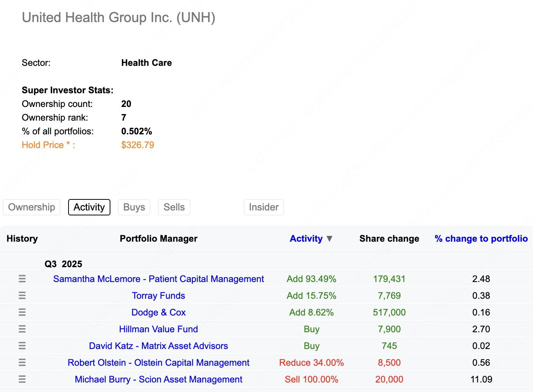
Task: Visit the Dodge & Cox portfolio link
Action: (x=158, y=312)
